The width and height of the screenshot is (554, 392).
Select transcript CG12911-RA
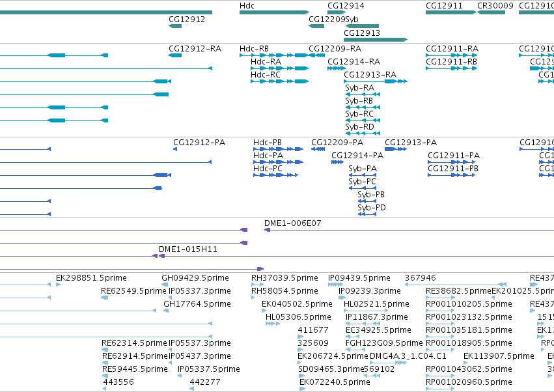tap(452, 48)
